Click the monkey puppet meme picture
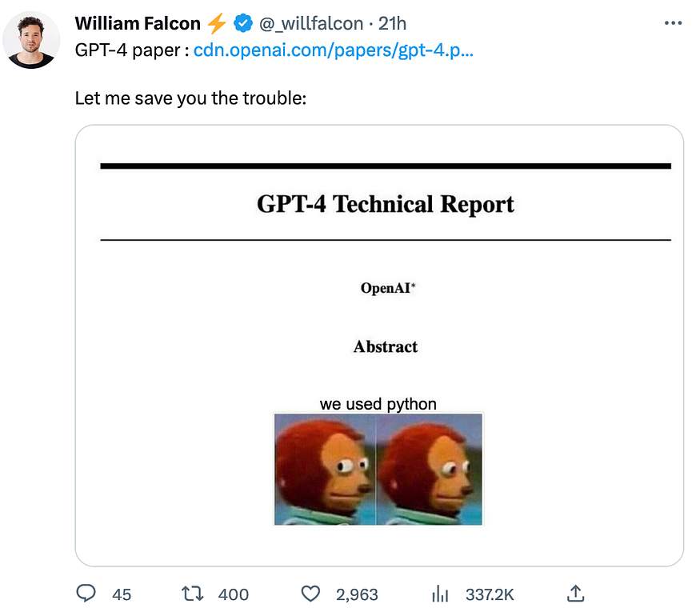Viewport: 700px width, 616px height. click(378, 469)
